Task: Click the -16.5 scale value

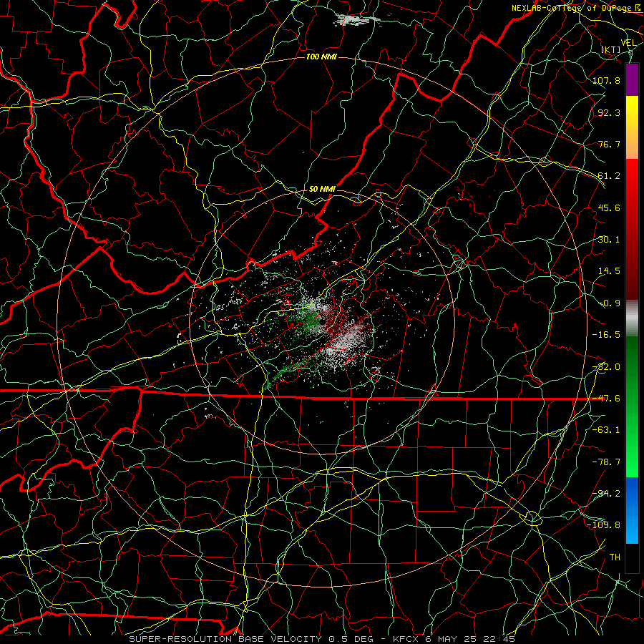Action: tap(606, 335)
